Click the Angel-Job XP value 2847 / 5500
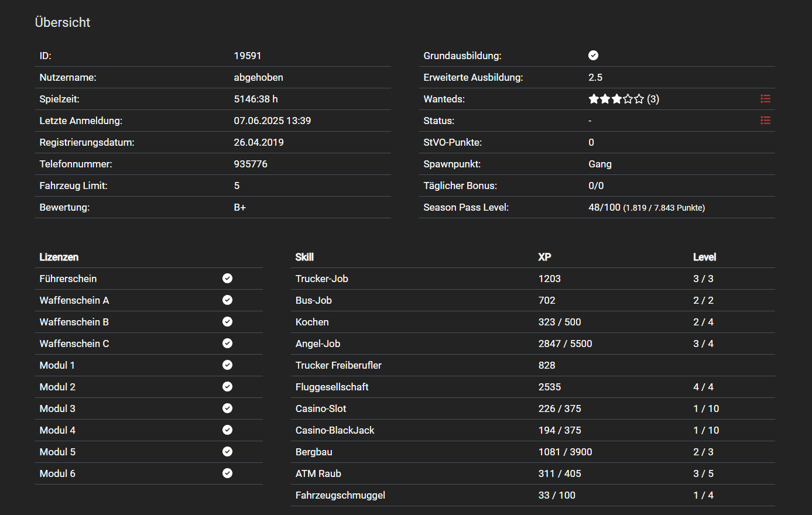812x515 pixels. [566, 344]
